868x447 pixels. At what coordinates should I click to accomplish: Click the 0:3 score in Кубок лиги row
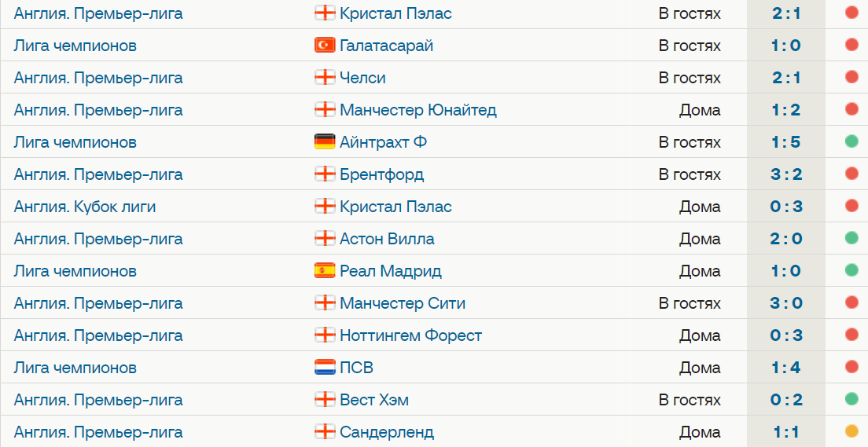785,207
